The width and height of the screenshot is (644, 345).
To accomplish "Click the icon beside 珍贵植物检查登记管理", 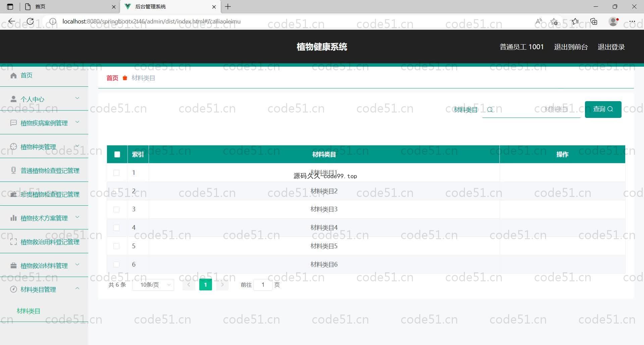I will pos(13,194).
